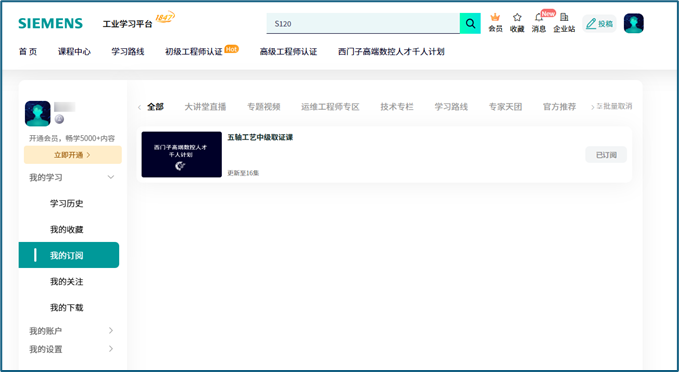
Task: Open 初级工程师认证 navigation item
Action: (194, 52)
